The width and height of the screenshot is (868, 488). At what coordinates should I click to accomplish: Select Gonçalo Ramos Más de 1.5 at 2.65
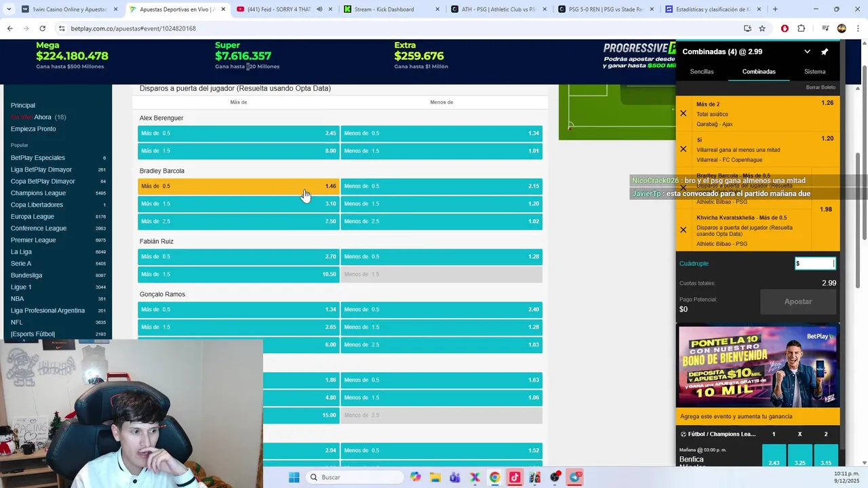coord(238,327)
